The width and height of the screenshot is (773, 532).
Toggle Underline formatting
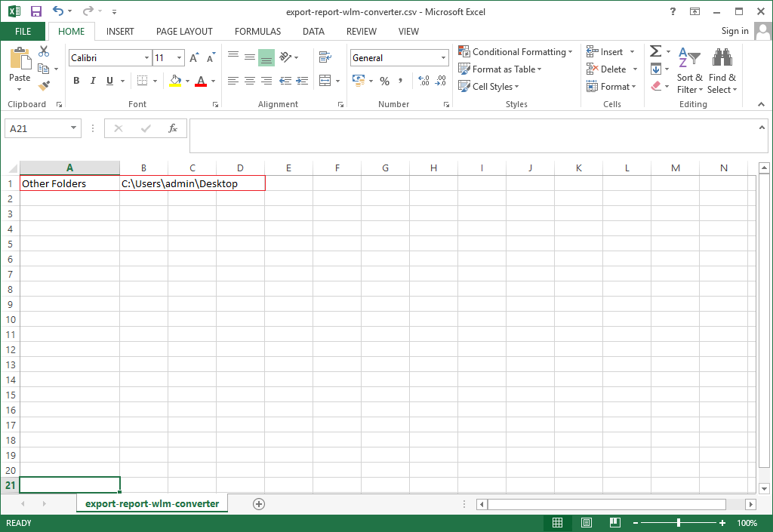pos(109,81)
